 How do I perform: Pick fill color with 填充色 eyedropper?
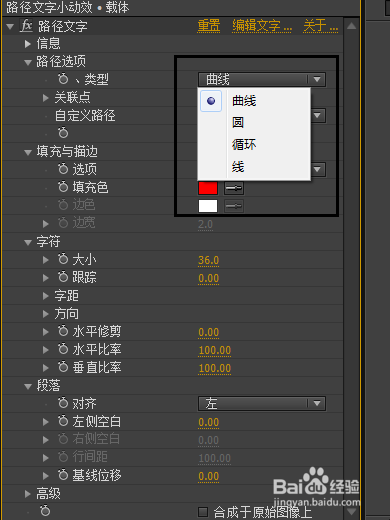click(x=234, y=188)
